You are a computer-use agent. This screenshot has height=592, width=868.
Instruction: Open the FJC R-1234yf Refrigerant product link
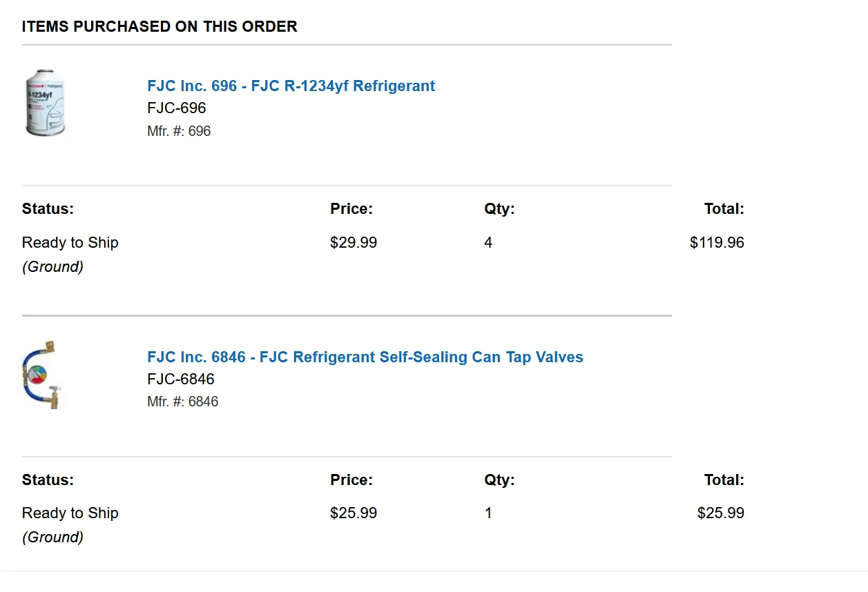291,86
